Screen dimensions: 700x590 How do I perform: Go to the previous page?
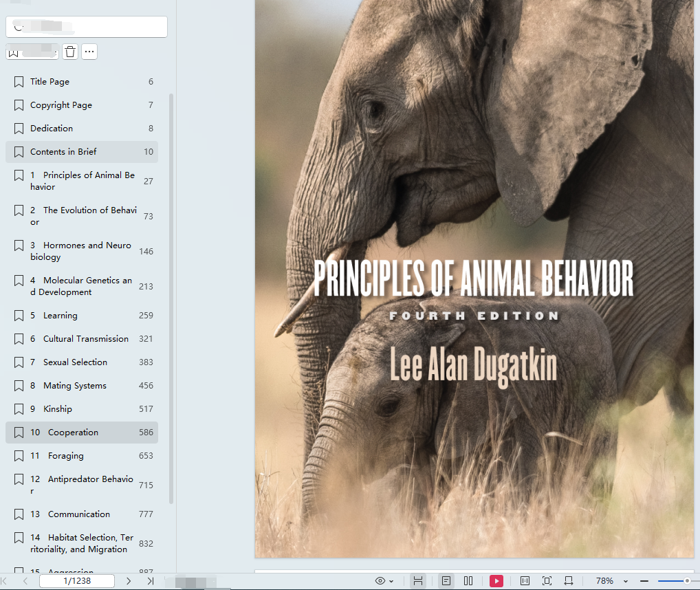click(25, 580)
